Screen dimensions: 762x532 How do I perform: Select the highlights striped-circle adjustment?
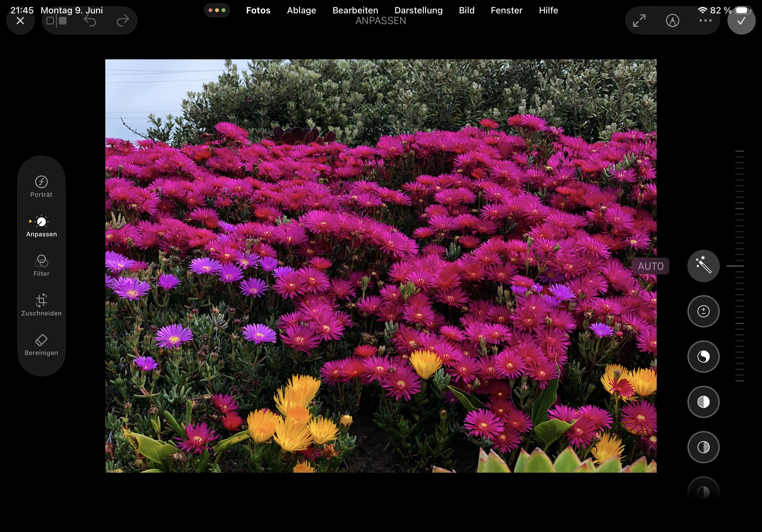(x=703, y=402)
